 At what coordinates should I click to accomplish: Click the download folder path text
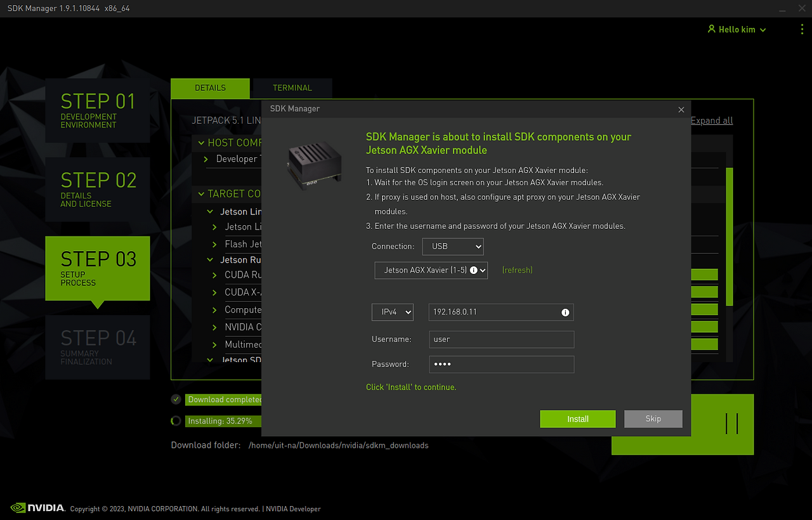[x=338, y=445]
